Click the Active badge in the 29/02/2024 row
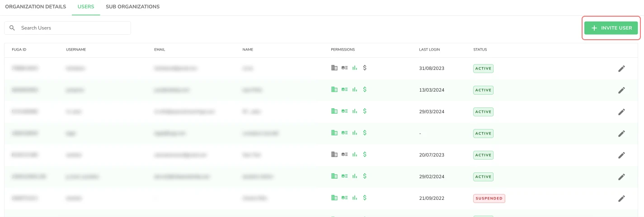644x217 pixels. (483, 177)
